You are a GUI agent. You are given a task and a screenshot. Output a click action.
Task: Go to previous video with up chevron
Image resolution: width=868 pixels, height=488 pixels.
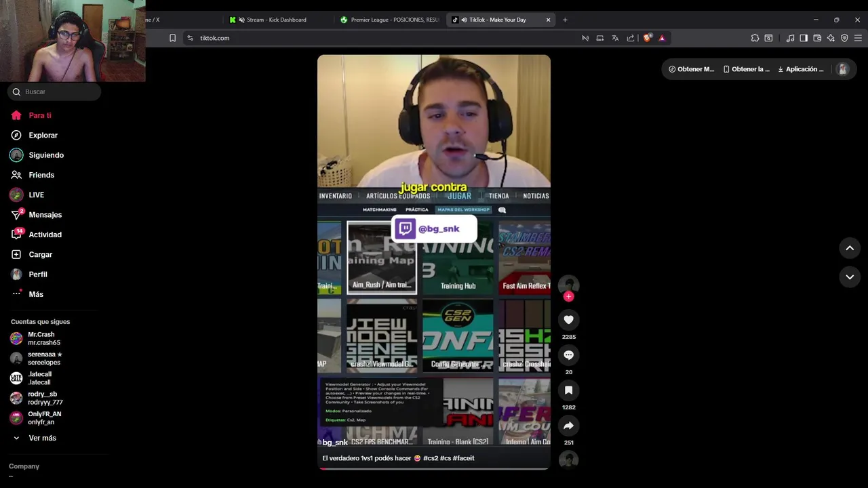tap(850, 248)
